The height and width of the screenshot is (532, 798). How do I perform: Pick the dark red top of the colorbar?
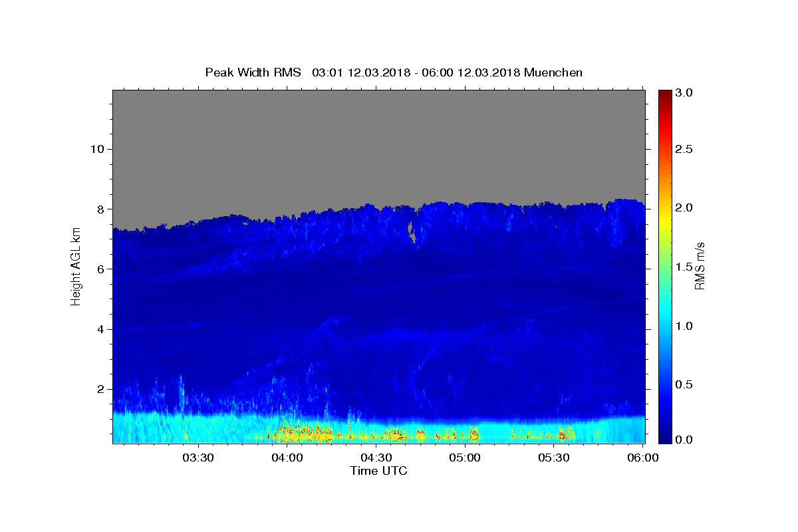tap(664, 96)
